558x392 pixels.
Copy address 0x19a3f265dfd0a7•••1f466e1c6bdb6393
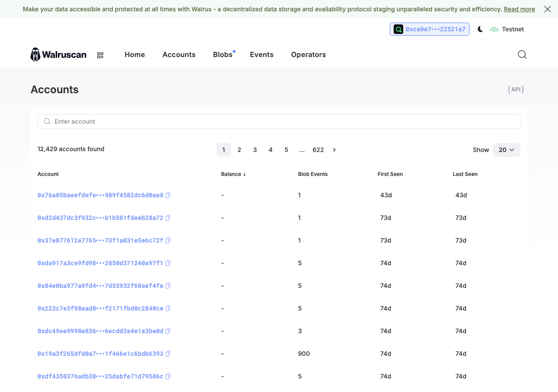(x=168, y=354)
